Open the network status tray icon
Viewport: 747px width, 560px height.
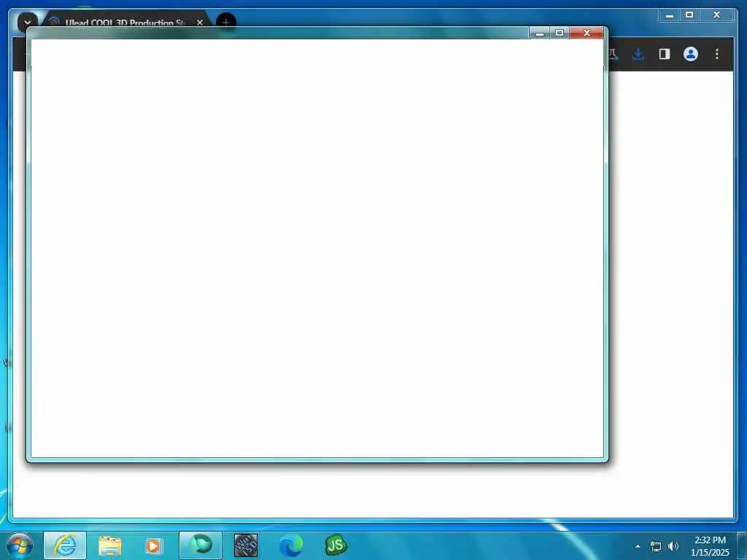[x=656, y=546]
